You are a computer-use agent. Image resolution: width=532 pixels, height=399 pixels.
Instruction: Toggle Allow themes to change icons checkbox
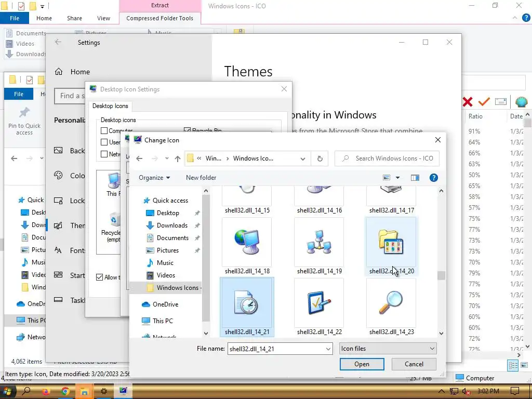[x=99, y=277]
